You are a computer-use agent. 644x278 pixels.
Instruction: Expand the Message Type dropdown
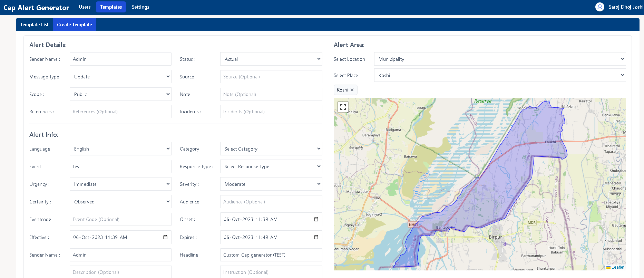[120, 77]
